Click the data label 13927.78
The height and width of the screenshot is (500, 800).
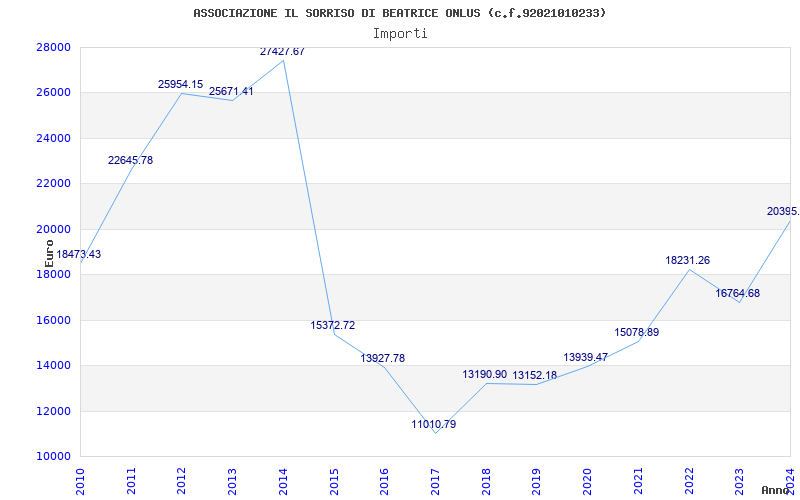[x=383, y=358]
